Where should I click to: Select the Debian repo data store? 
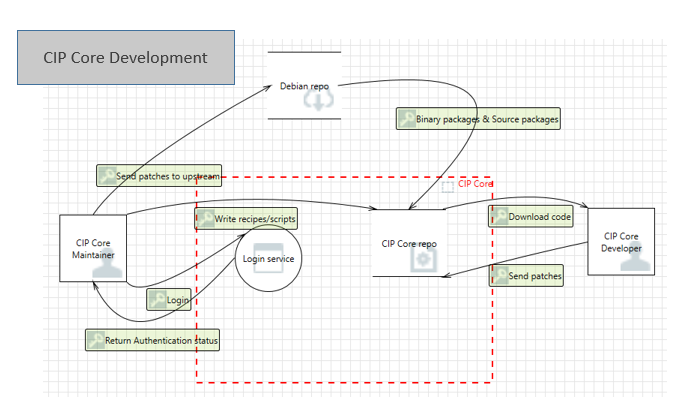[x=304, y=86]
